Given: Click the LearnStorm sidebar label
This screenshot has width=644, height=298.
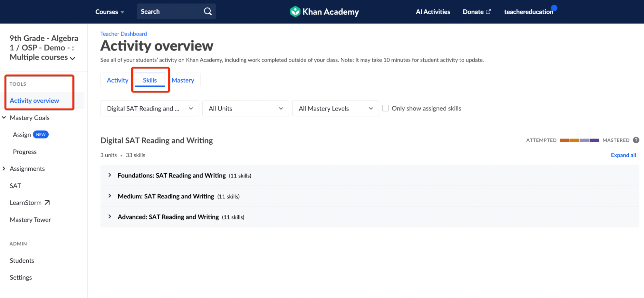Looking at the screenshot, I should coord(26,203).
